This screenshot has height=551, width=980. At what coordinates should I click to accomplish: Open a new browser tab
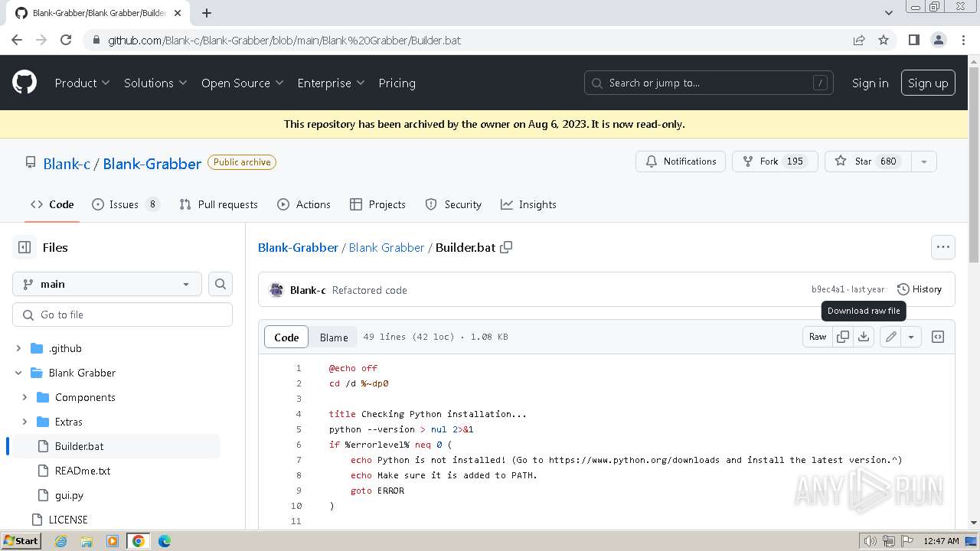[x=207, y=13]
